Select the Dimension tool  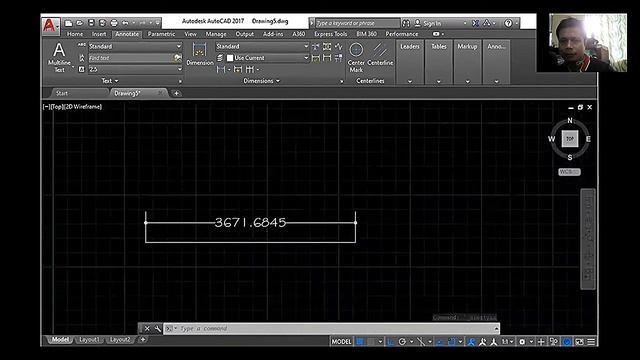[200, 54]
